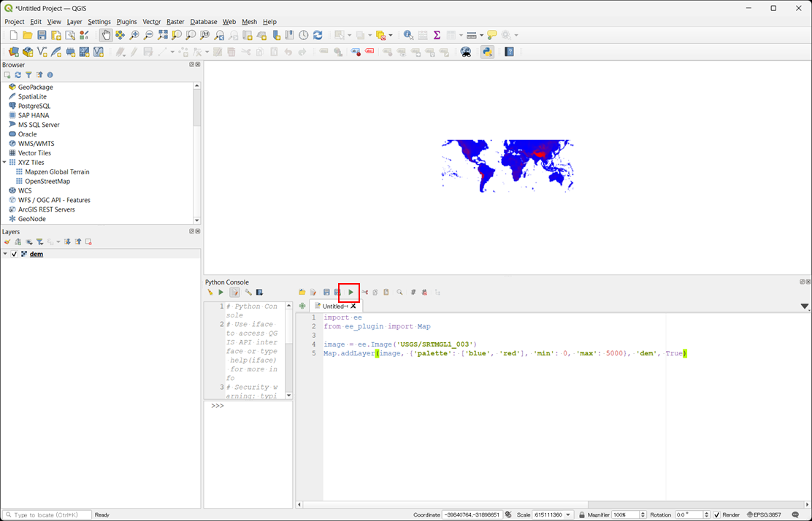Hide the dem layer in the Layers panel

13,254
